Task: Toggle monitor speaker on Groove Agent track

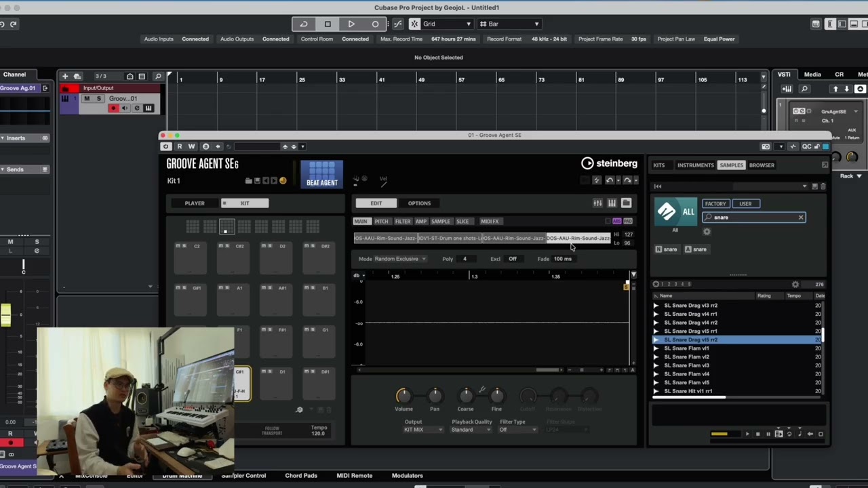Action: click(125, 108)
